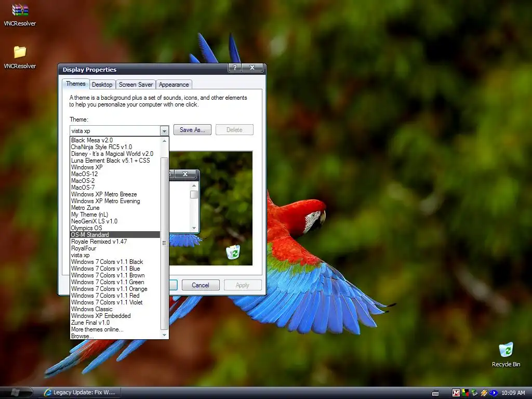Viewport: 532px width, 399px height.
Task: Click the theme list scrollbar thumb
Action: (x=165, y=243)
